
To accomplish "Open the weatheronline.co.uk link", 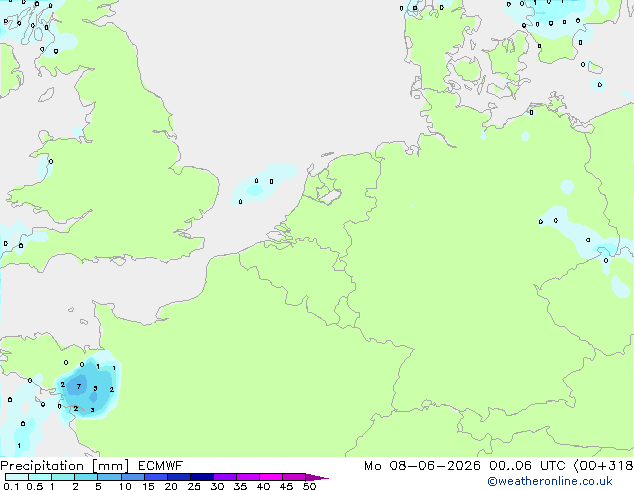I will coord(550,481).
